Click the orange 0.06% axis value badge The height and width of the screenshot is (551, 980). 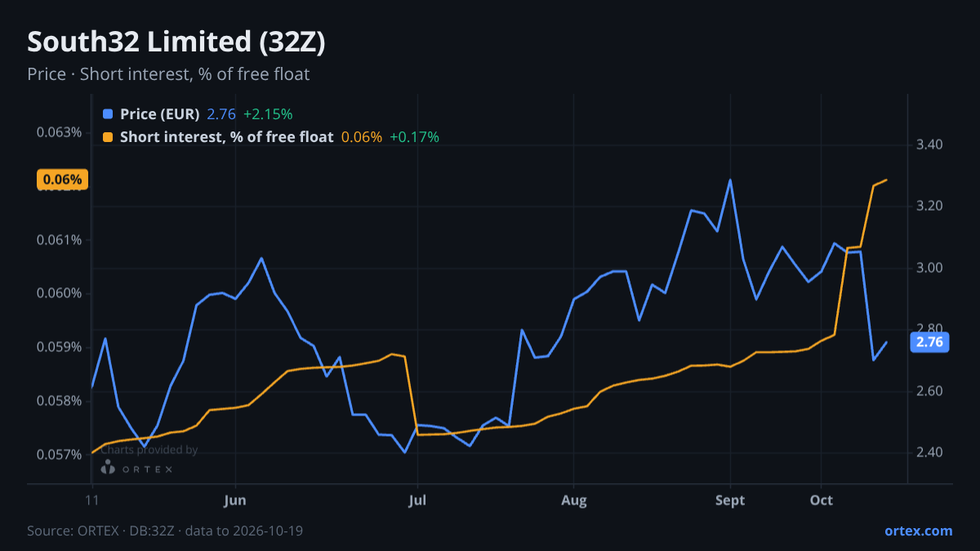62,180
